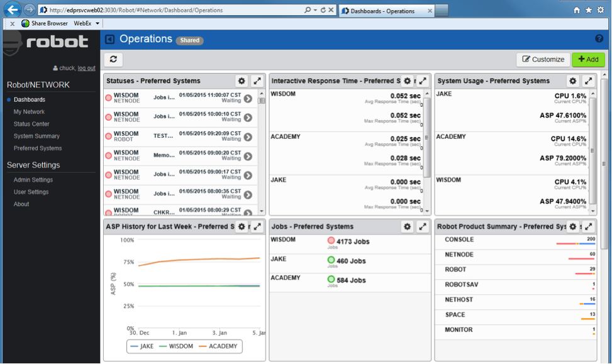Screen dimensions: 612x364
Task: Open details arrow for 11:00:07 CST status
Action: point(248,98)
